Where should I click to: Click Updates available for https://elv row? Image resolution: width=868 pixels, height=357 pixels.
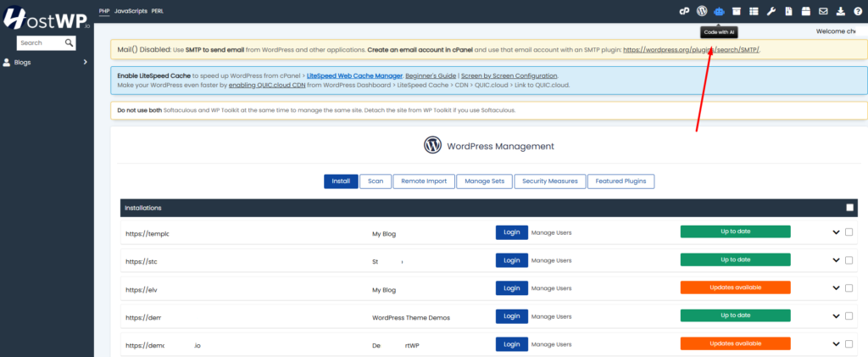click(x=735, y=287)
